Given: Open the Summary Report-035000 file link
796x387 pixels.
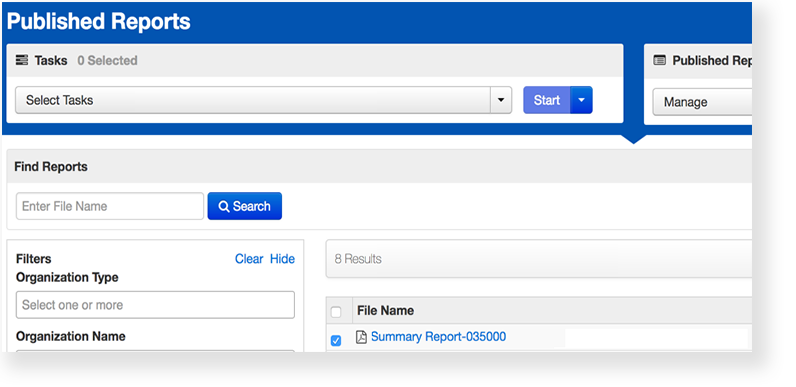Looking at the screenshot, I should click(439, 337).
